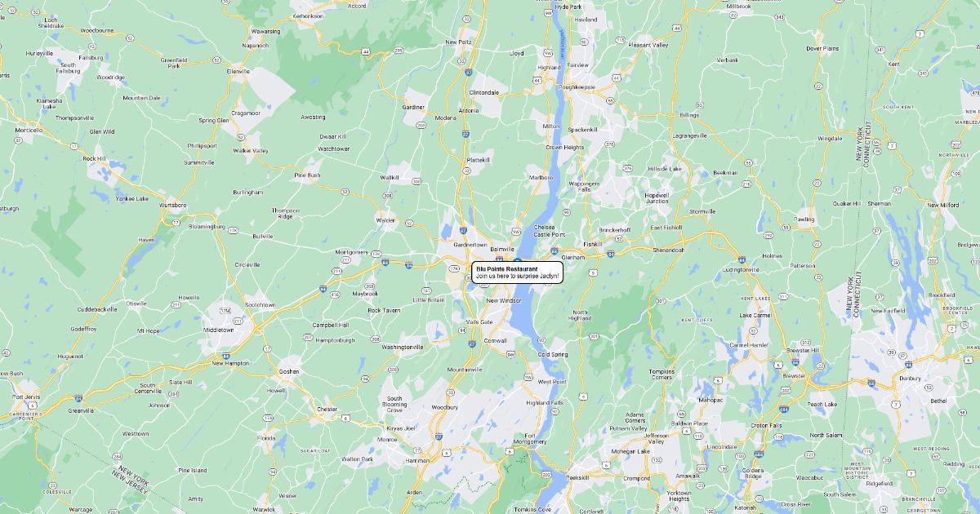Select the New Paltz town label
980x514 pixels.
pyautogui.click(x=459, y=42)
